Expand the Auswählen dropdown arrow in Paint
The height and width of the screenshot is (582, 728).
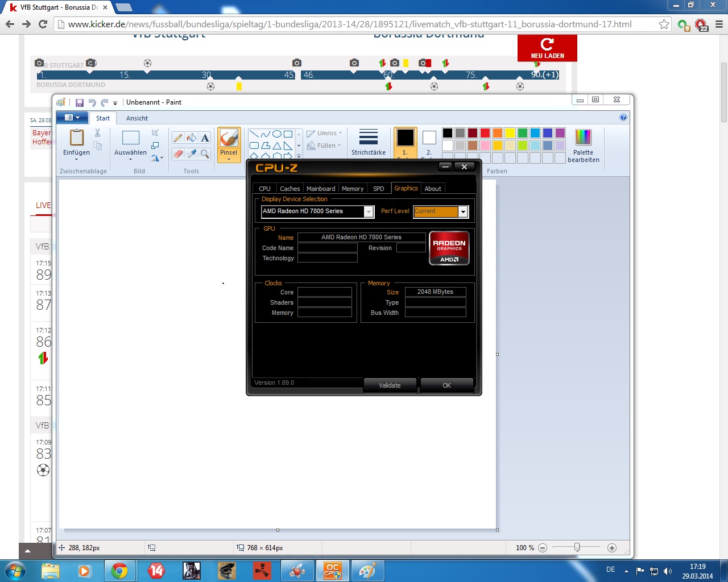[130, 160]
